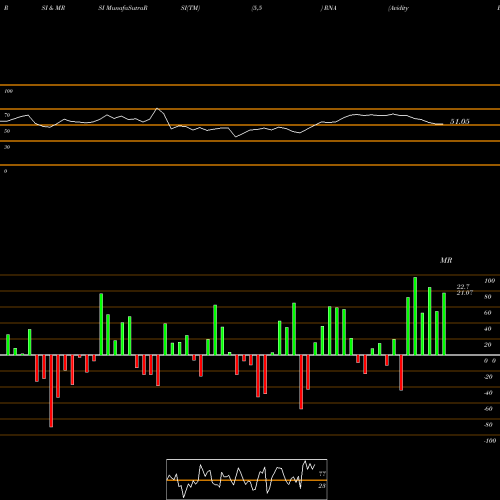The image size is (500, 500).
Task: Click the 20 label on MR axis
Action: coord(488,345)
